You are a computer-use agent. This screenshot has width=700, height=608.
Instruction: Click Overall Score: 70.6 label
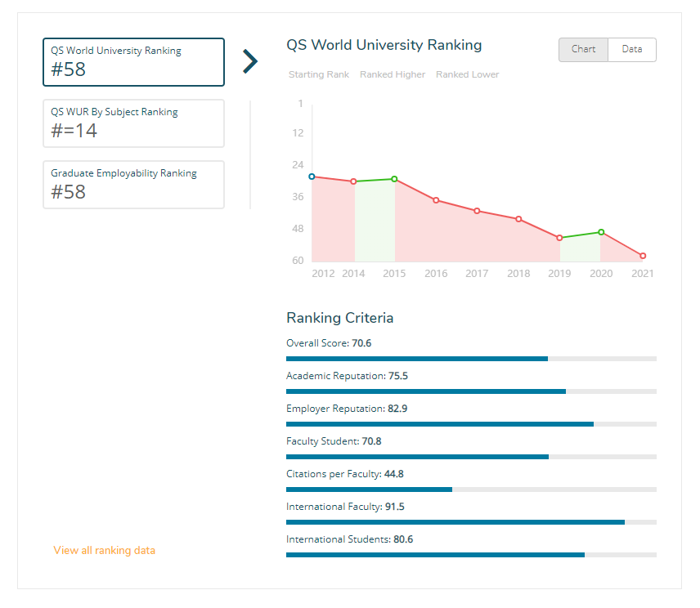click(x=329, y=343)
